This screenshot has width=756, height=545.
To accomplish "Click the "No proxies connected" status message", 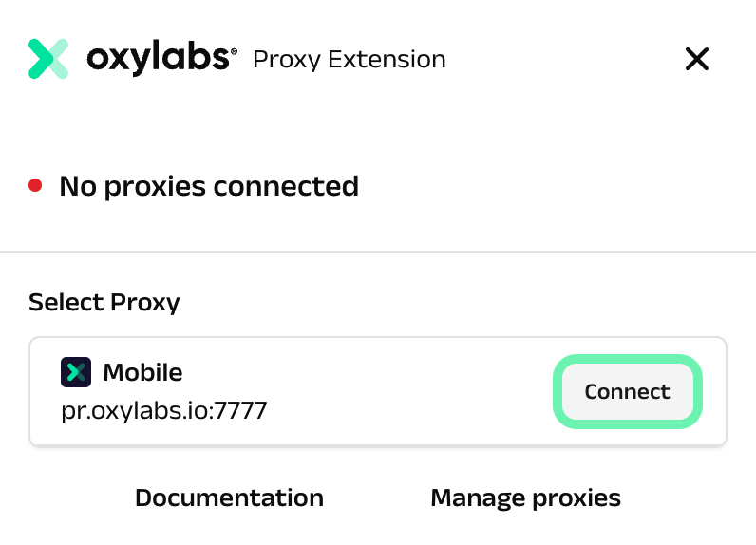I will pos(209,186).
